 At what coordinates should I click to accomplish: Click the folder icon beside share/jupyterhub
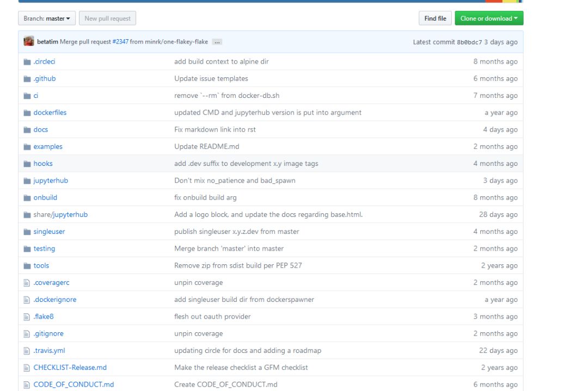[x=27, y=215]
